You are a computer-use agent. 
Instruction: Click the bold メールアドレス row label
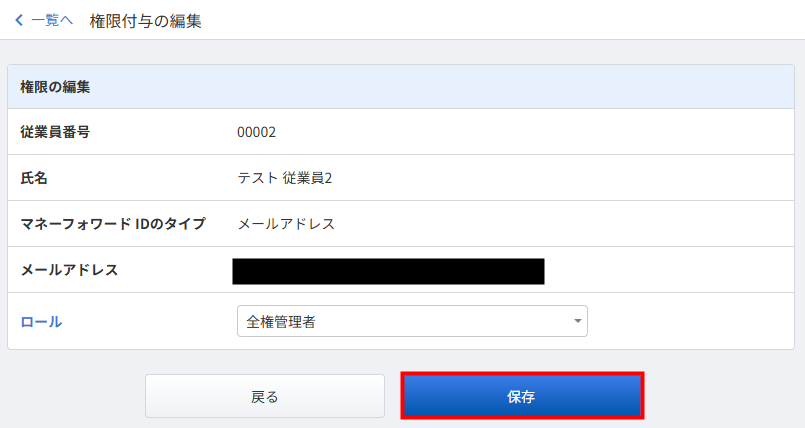coord(69,270)
